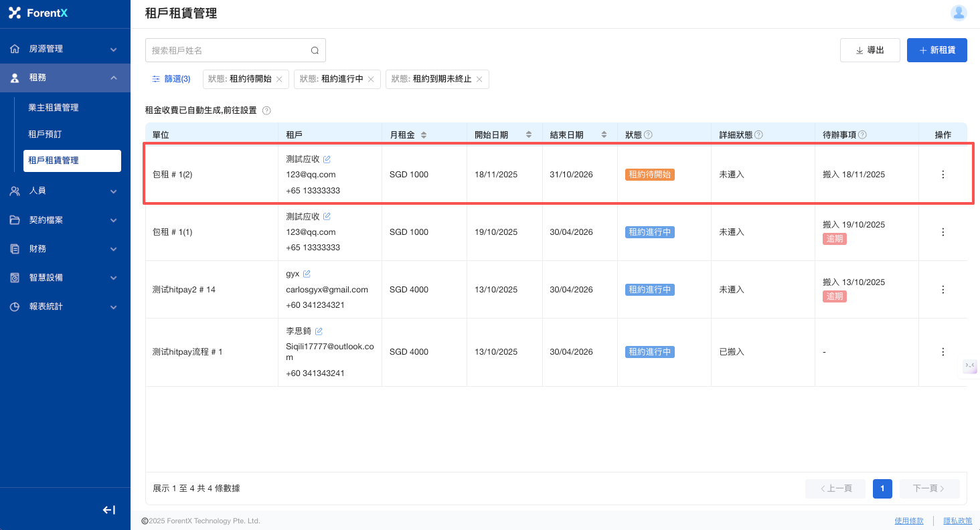Viewport: 980px width, 530px height.
Task: Open actions menu for 包租 # 1(2) row
Action: tap(943, 175)
